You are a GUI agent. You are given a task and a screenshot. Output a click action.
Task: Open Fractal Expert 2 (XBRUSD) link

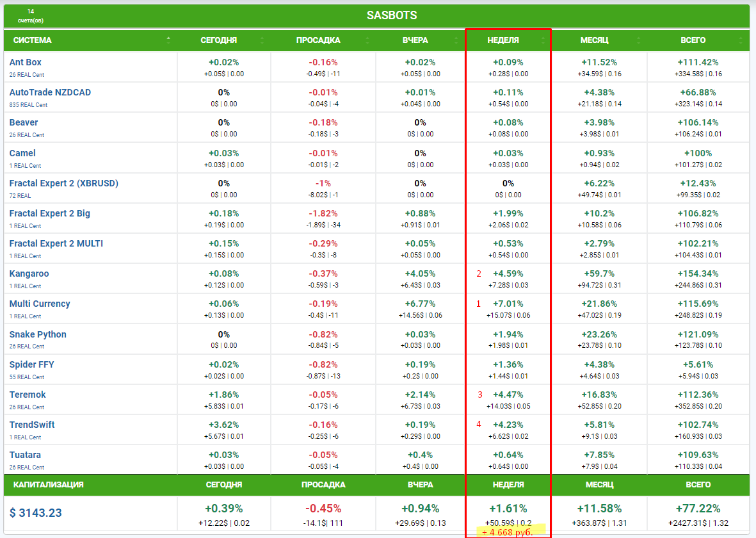click(x=63, y=183)
